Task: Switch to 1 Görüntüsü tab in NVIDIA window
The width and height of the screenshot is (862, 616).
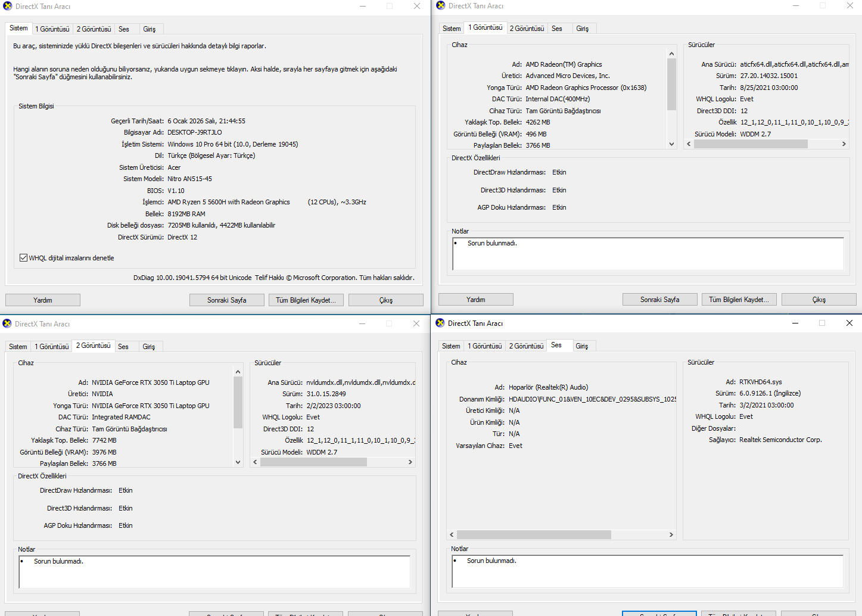Action: (52, 347)
